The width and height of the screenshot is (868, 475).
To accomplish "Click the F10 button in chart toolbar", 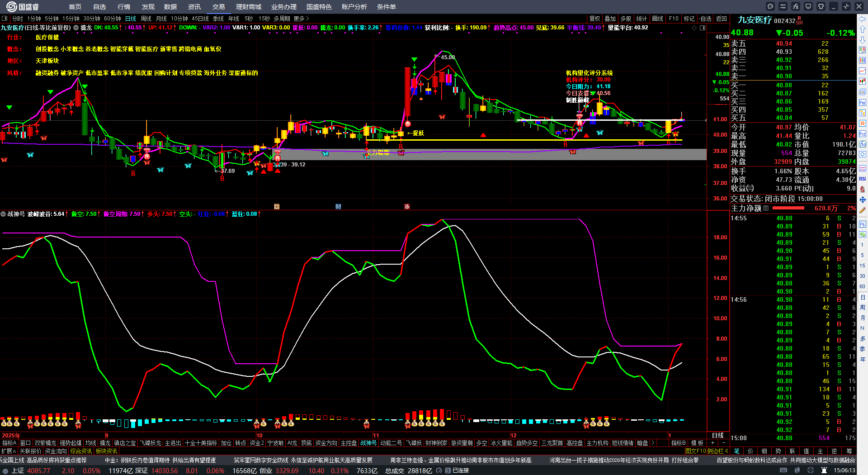I will [x=674, y=19].
